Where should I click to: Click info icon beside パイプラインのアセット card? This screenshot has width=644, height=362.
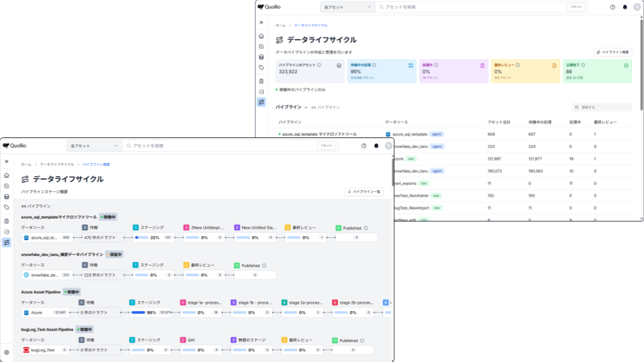[x=319, y=65]
